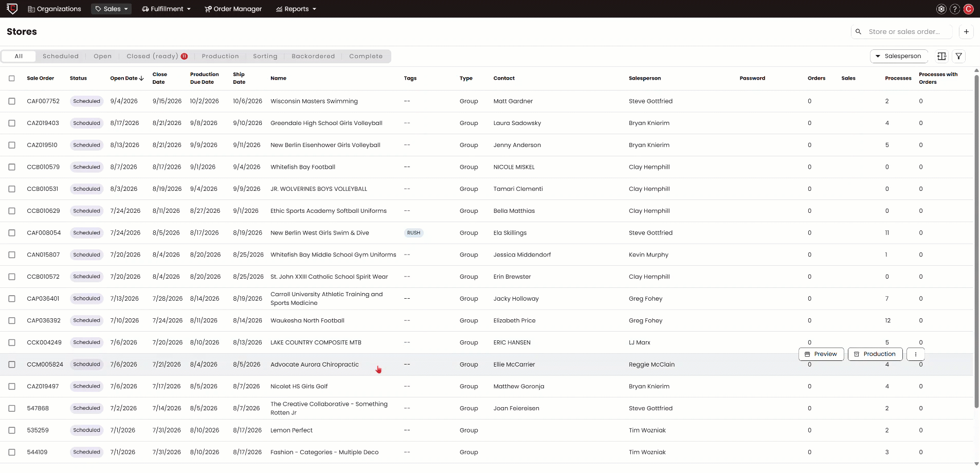
Task: Click contact ERIC HANSEN
Action: [x=512, y=342]
